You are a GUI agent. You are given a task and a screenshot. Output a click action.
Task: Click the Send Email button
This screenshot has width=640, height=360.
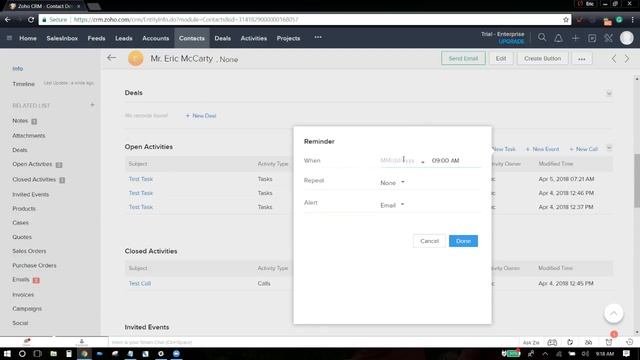coord(463,58)
